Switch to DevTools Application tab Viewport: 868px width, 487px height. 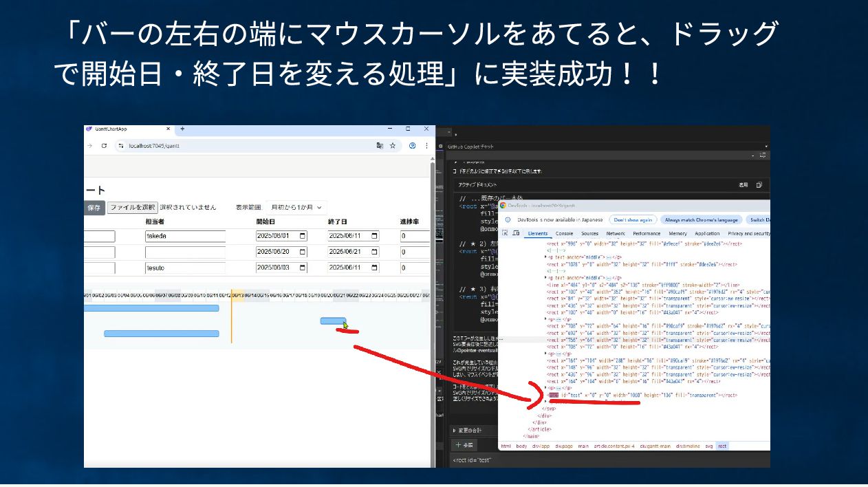tap(707, 234)
